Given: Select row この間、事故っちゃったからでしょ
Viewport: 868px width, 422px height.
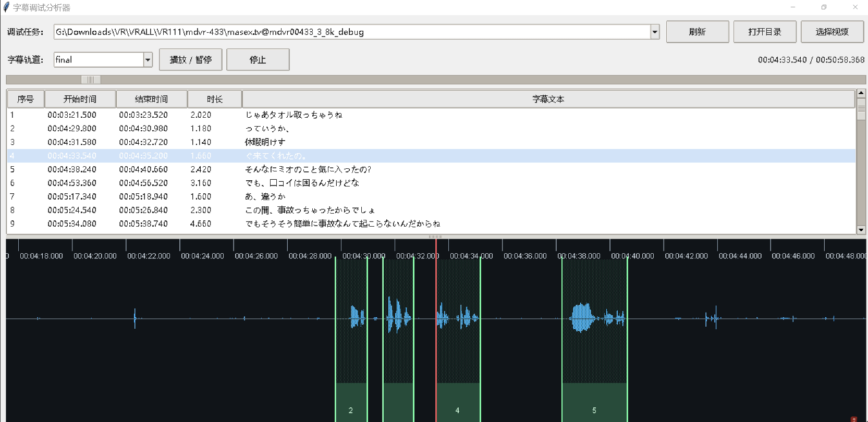Looking at the screenshot, I should point(431,210).
